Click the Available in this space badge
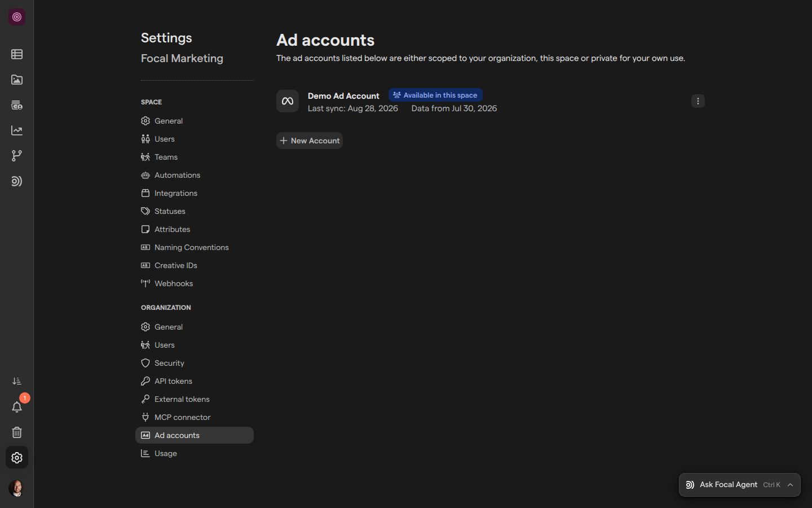The image size is (812, 508). click(435, 95)
